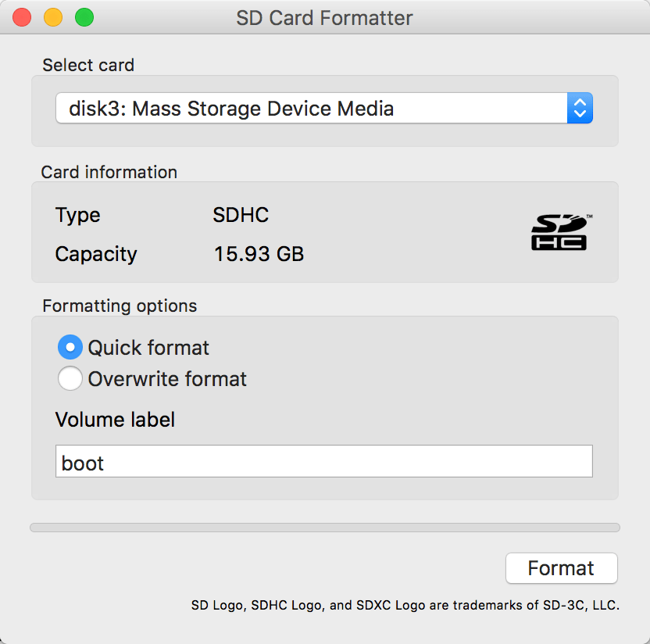Click the SD-3C trademark notice text

[405, 604]
